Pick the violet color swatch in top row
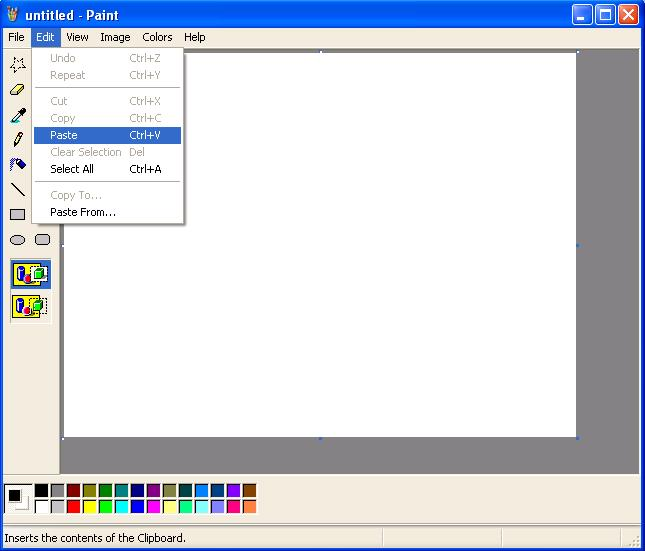 click(x=234, y=491)
